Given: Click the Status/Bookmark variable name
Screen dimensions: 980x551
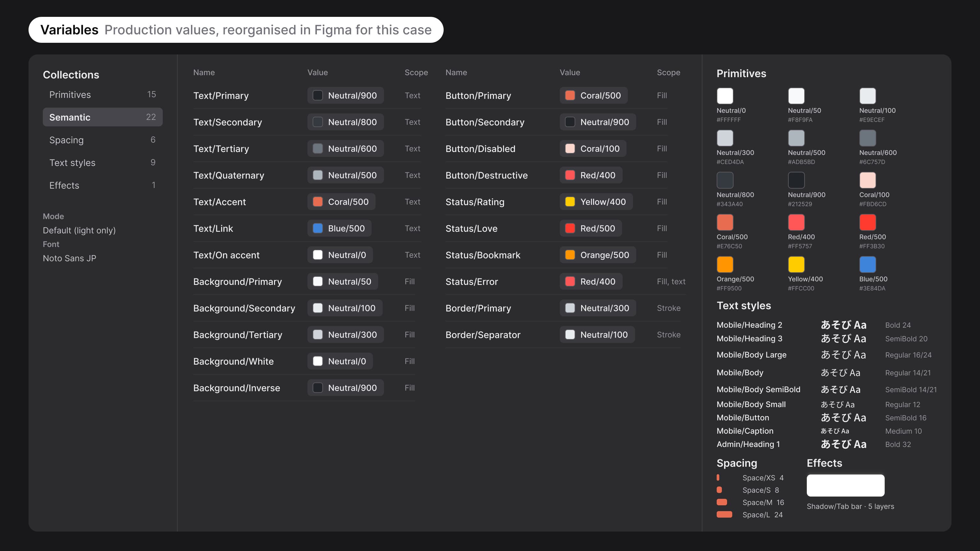Looking at the screenshot, I should (x=483, y=255).
